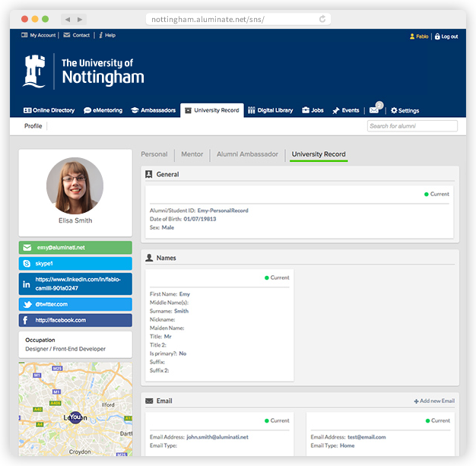This screenshot has width=476, height=466.
Task: Open Ambassadors menu item
Action: click(154, 110)
